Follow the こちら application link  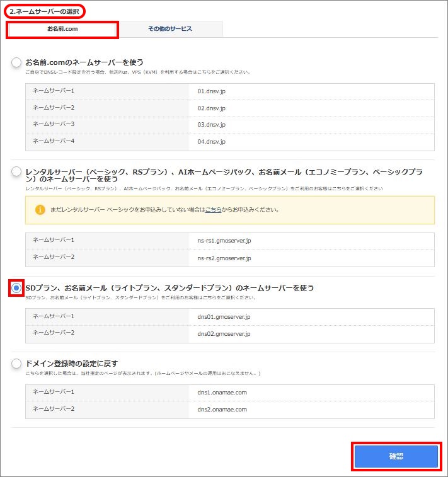point(213,210)
